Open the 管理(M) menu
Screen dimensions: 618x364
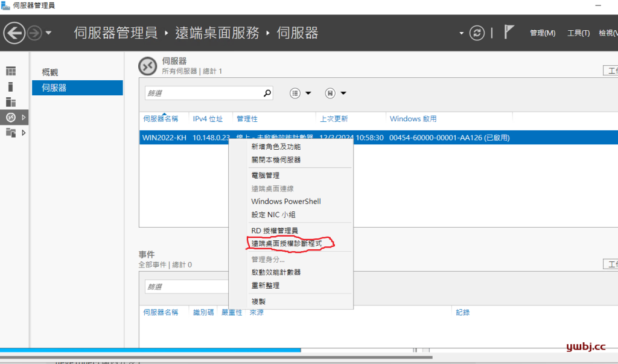[x=543, y=33]
